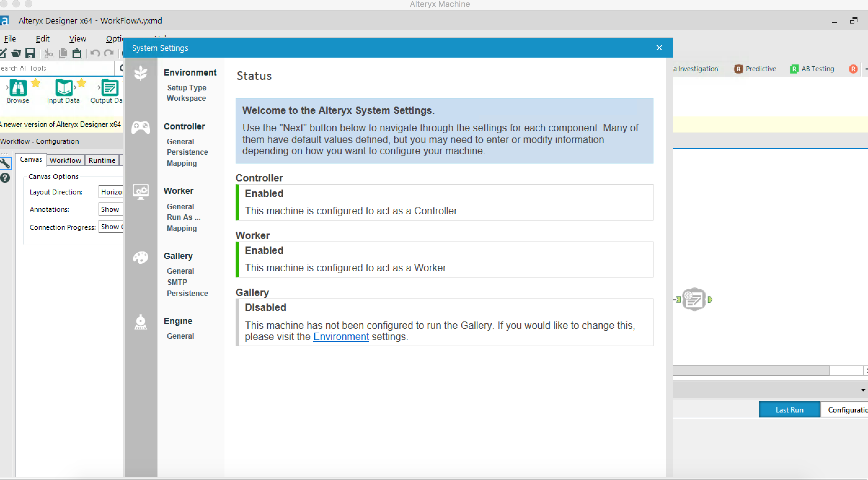Image resolution: width=868 pixels, height=480 pixels.
Task: Open the Edit menu
Action: (x=42, y=39)
